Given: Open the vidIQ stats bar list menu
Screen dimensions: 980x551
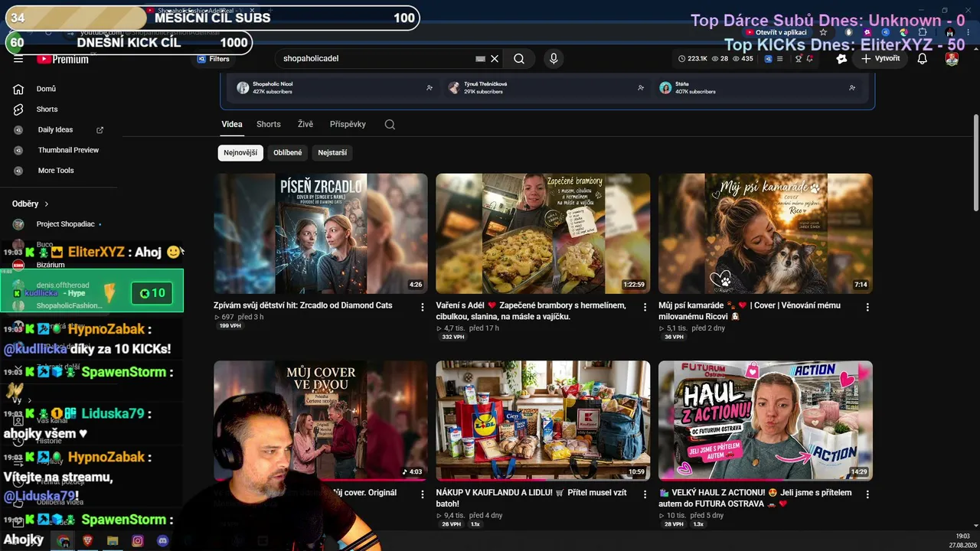Looking at the screenshot, I should coord(782,59).
